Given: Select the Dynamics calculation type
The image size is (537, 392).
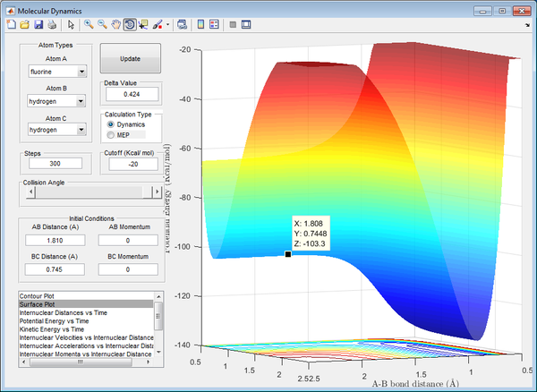Looking at the screenshot, I should 111,124.
